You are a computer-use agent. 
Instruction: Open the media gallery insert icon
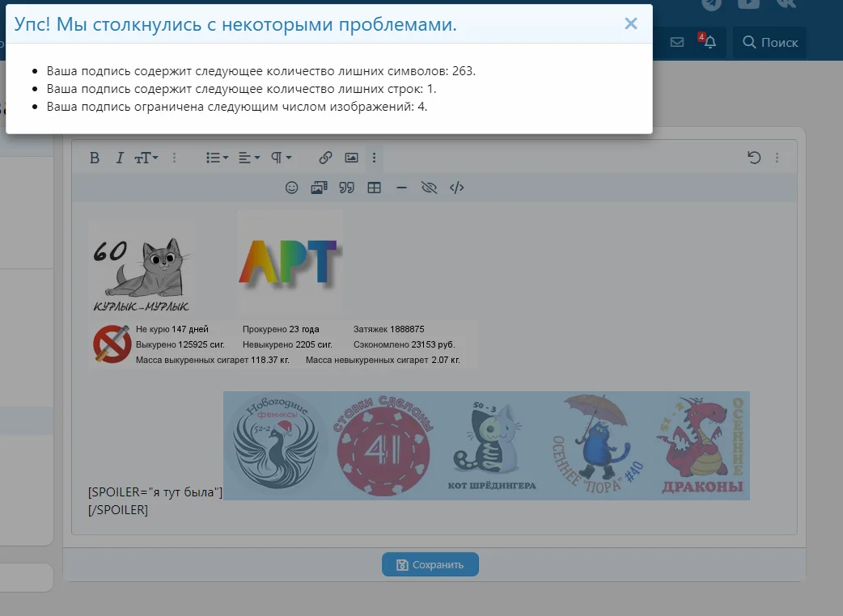[x=319, y=188]
